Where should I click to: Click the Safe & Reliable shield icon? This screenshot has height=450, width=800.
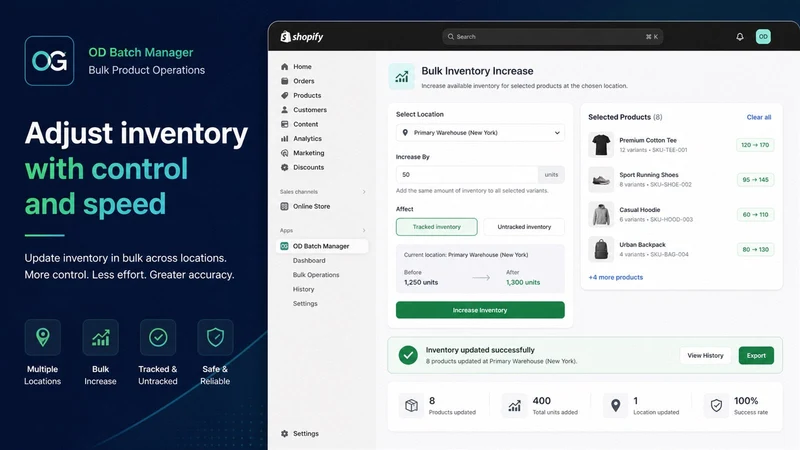point(215,337)
